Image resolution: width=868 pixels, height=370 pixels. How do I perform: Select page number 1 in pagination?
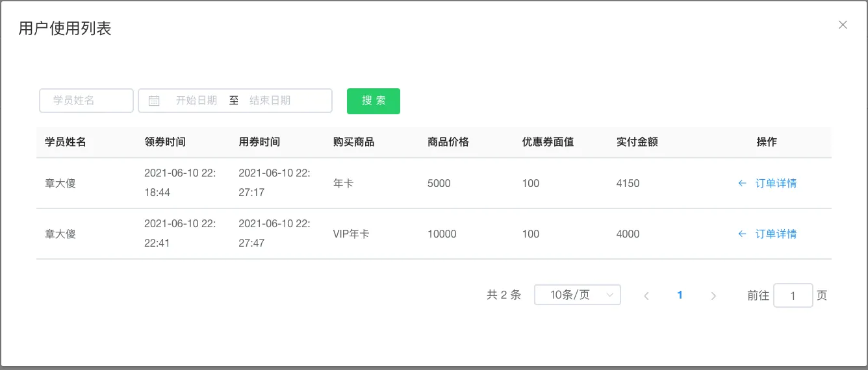pos(680,295)
